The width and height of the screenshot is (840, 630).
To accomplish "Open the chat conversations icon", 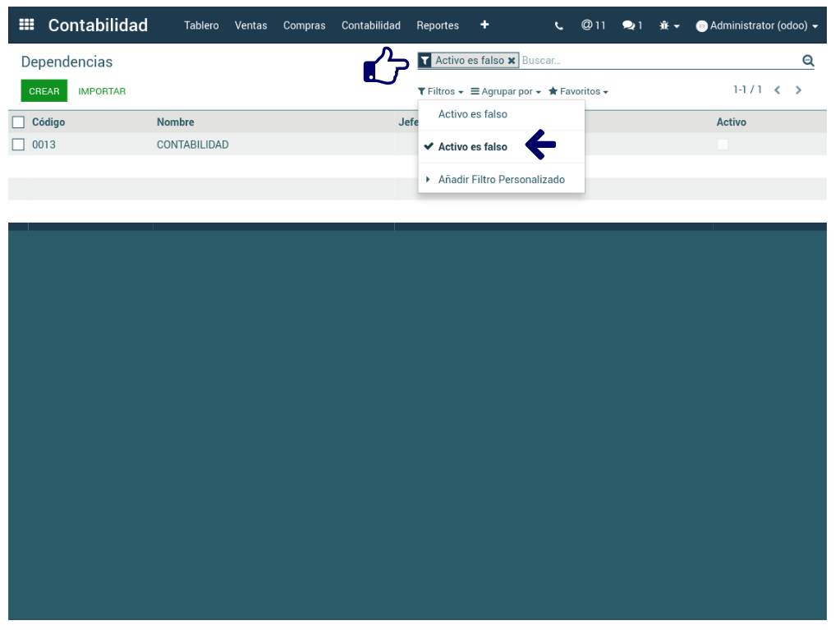I will 632,25.
